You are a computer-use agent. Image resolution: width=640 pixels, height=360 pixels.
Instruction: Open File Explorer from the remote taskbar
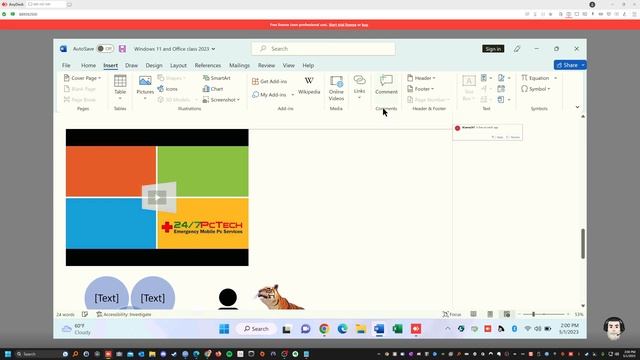361,329
